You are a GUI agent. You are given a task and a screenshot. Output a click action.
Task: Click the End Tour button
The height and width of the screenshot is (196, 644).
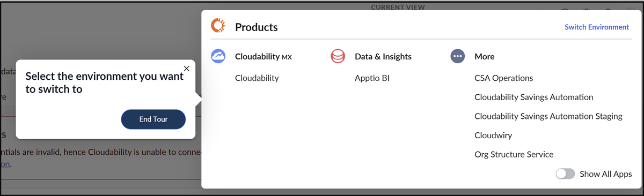pos(153,119)
